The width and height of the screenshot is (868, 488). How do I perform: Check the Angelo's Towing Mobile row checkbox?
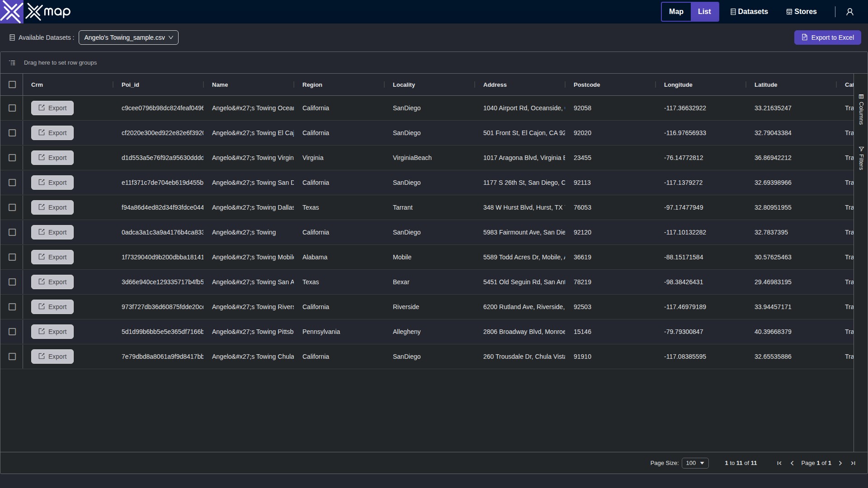[x=12, y=257]
